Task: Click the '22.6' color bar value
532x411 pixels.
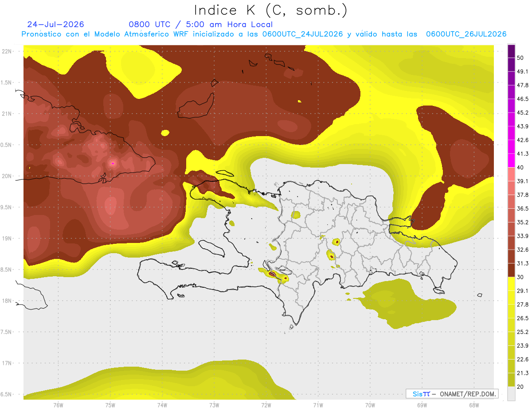Action: point(523,360)
